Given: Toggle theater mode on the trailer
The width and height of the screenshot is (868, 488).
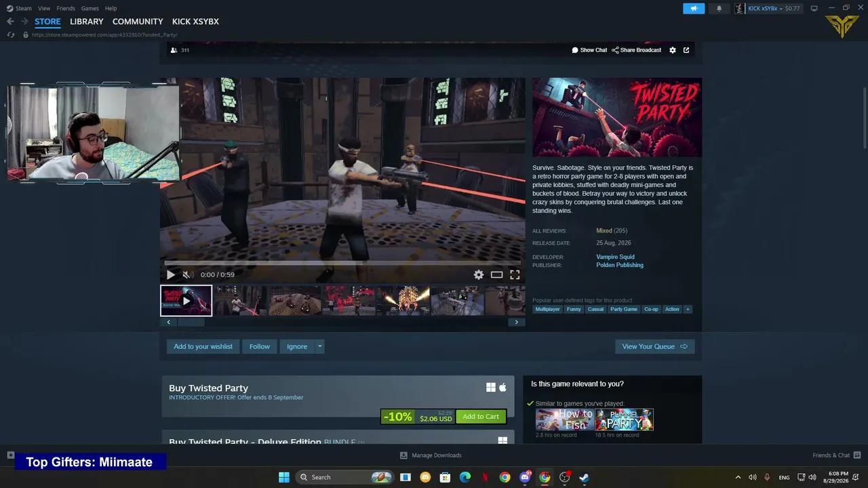Looking at the screenshot, I should (497, 274).
